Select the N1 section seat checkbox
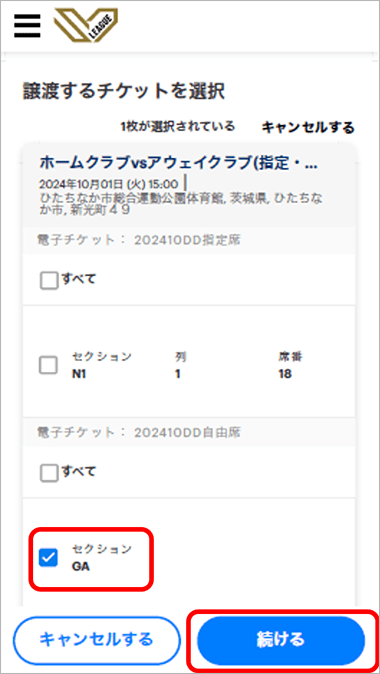The width and height of the screenshot is (380, 674). point(48,366)
